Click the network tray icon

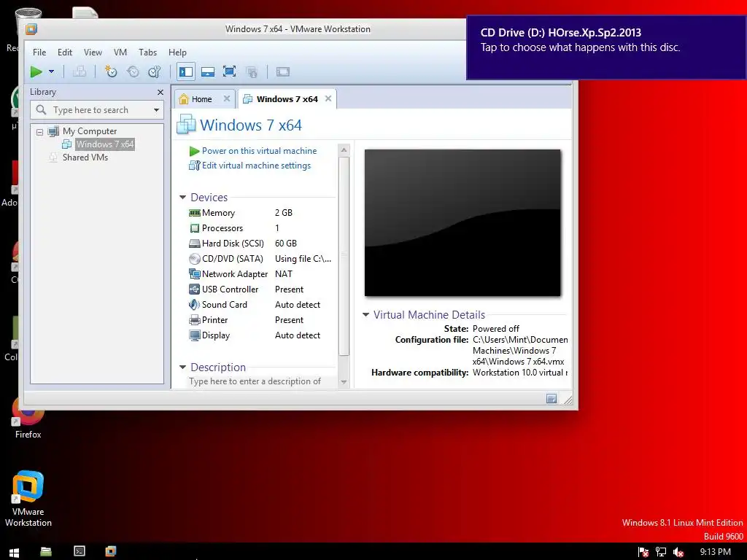tap(661, 552)
